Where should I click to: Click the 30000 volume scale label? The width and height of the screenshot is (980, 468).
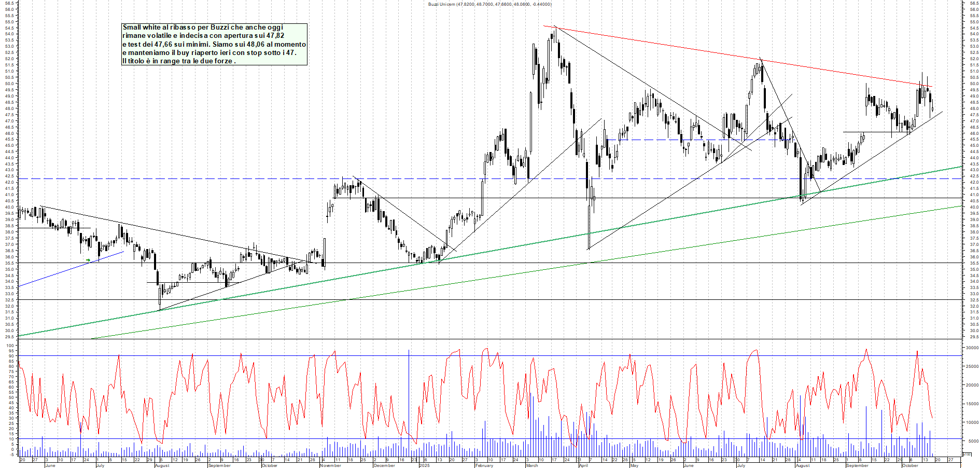pyautogui.click(x=972, y=348)
